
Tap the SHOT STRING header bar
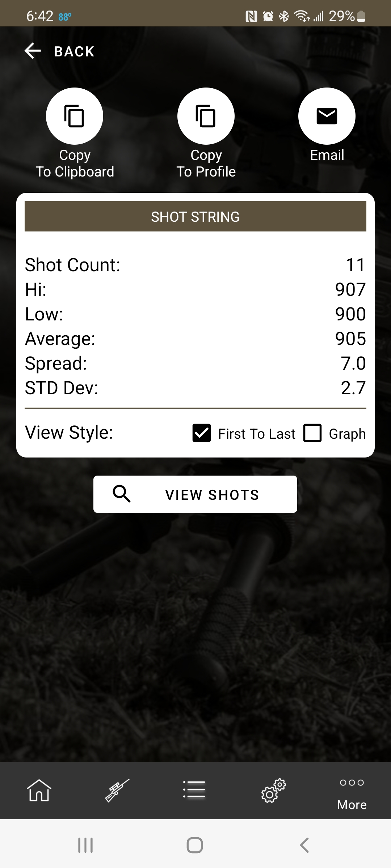(x=195, y=216)
